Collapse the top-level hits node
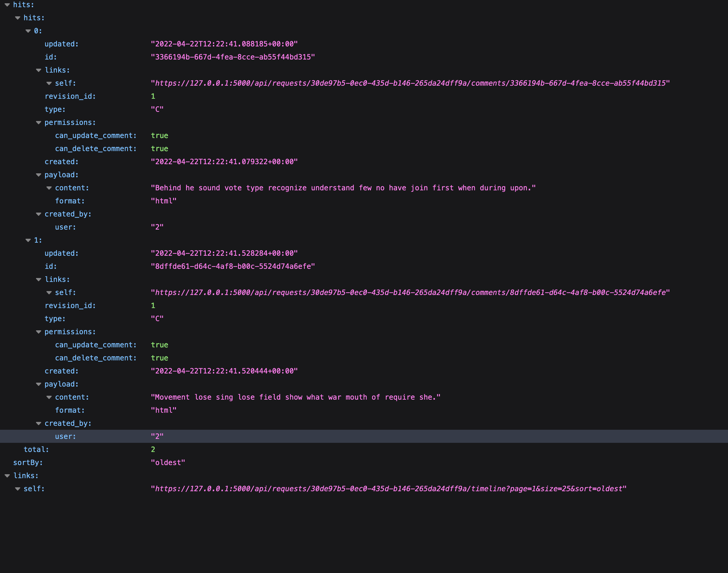Image resolution: width=728 pixels, height=573 pixels. (x=8, y=5)
